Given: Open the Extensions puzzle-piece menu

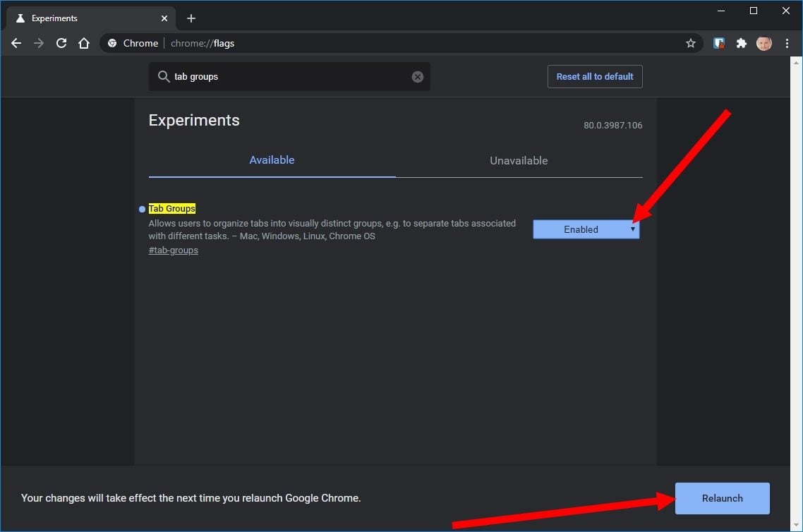Looking at the screenshot, I should 741,44.
